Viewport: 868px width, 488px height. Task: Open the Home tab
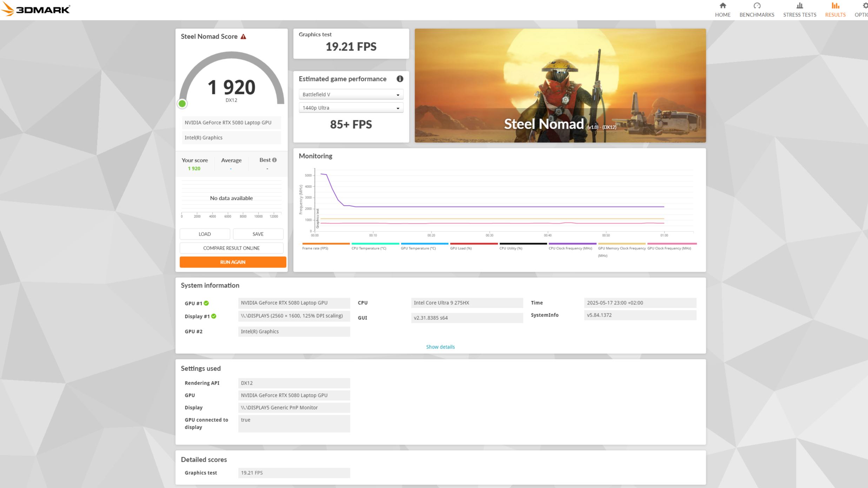[722, 10]
